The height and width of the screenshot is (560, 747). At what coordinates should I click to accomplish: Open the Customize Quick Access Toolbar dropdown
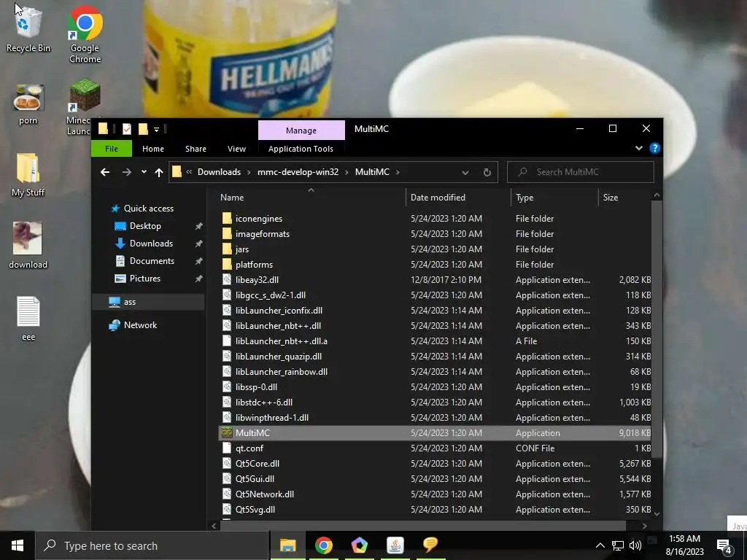click(156, 129)
